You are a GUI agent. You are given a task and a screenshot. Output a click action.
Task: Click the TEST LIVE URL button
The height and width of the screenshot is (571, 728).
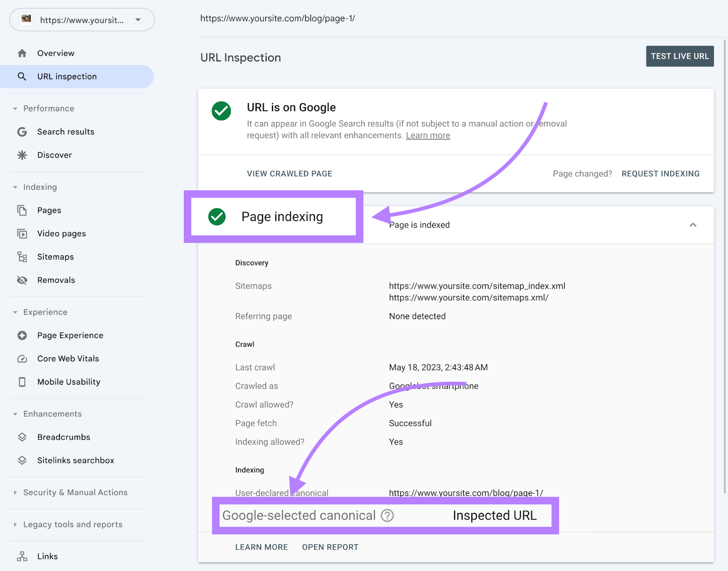click(x=679, y=56)
